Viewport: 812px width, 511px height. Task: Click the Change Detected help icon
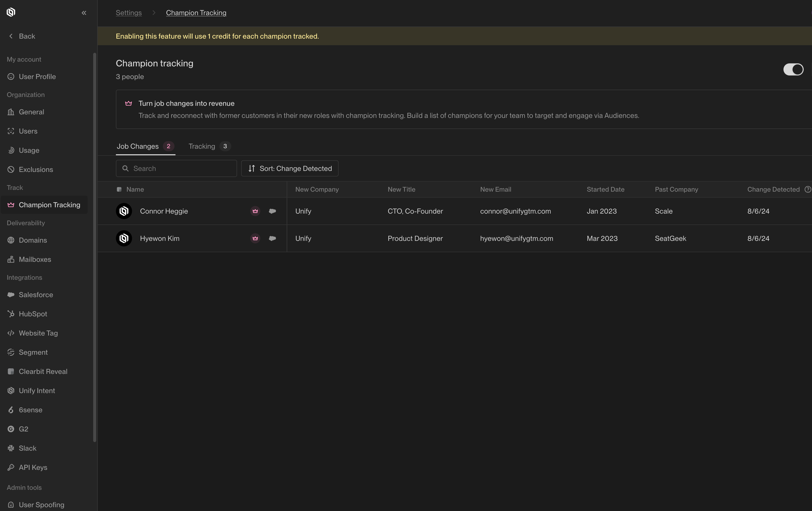pyautogui.click(x=808, y=190)
